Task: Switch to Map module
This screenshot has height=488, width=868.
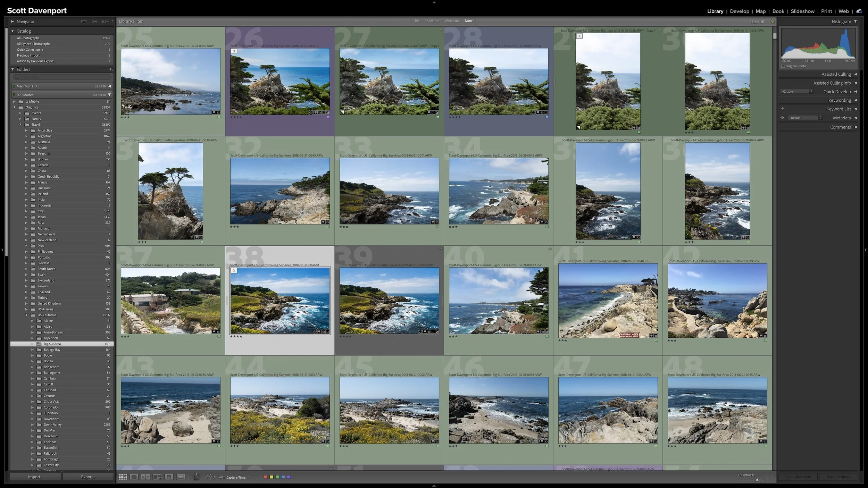Action: pos(760,11)
